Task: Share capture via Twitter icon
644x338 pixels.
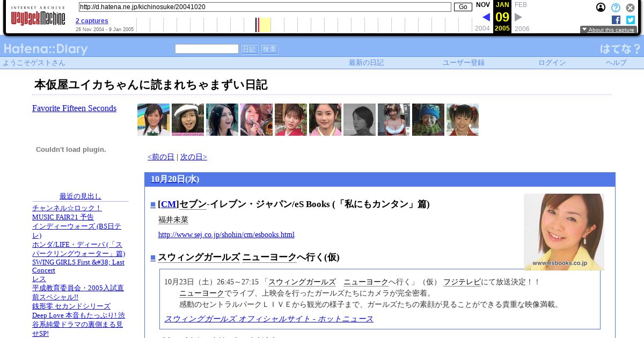Action: [x=631, y=20]
